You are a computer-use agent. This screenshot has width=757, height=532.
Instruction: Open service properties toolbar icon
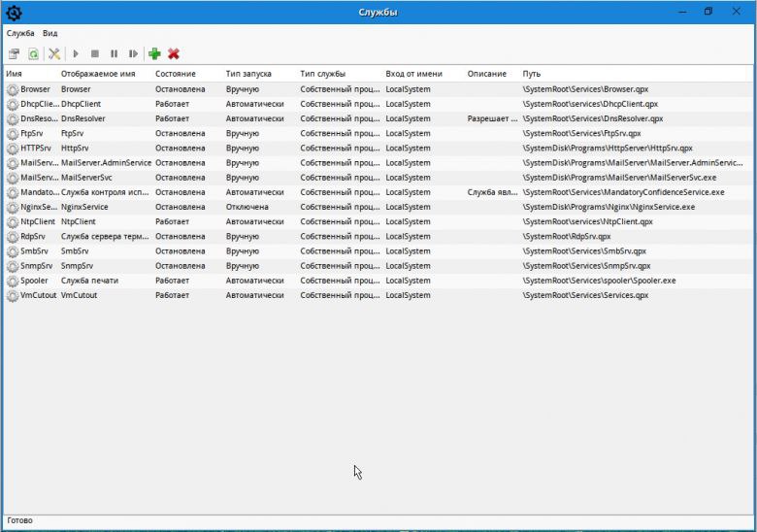[x=14, y=53]
